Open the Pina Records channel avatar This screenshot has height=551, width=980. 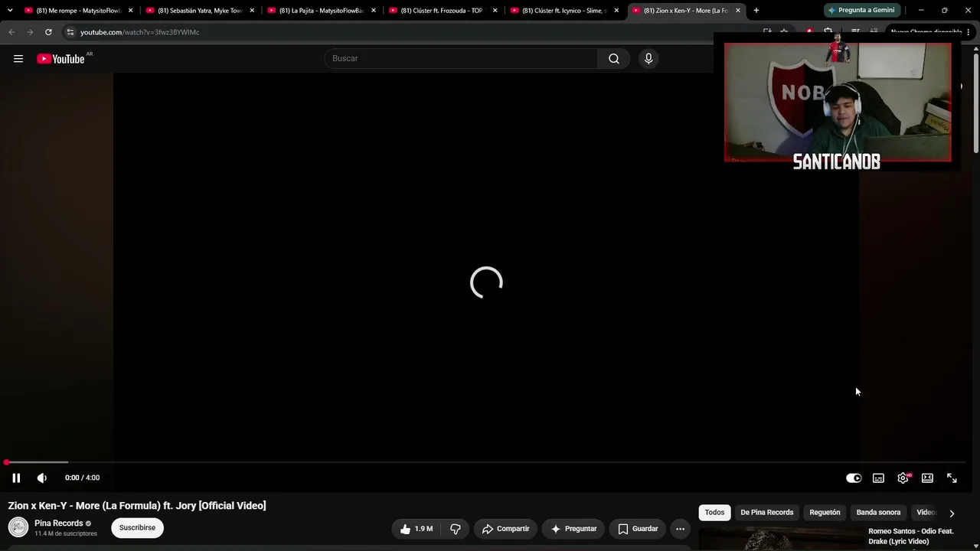coord(18,527)
